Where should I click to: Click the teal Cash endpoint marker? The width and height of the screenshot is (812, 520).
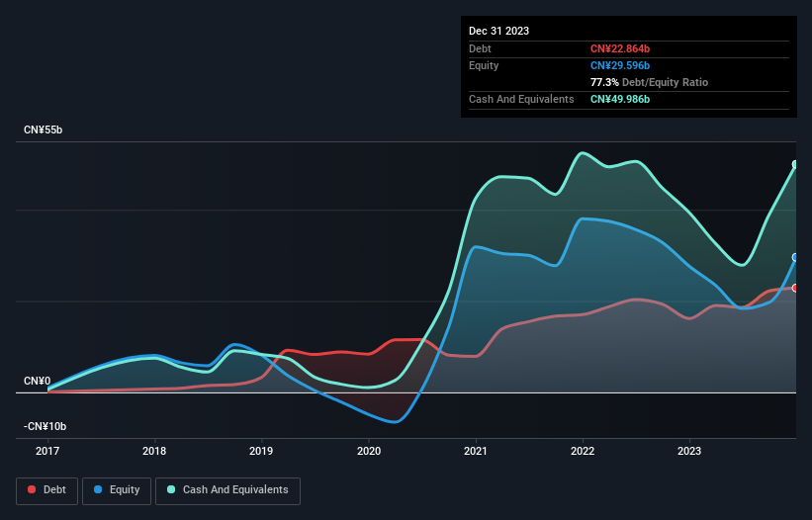(795, 164)
